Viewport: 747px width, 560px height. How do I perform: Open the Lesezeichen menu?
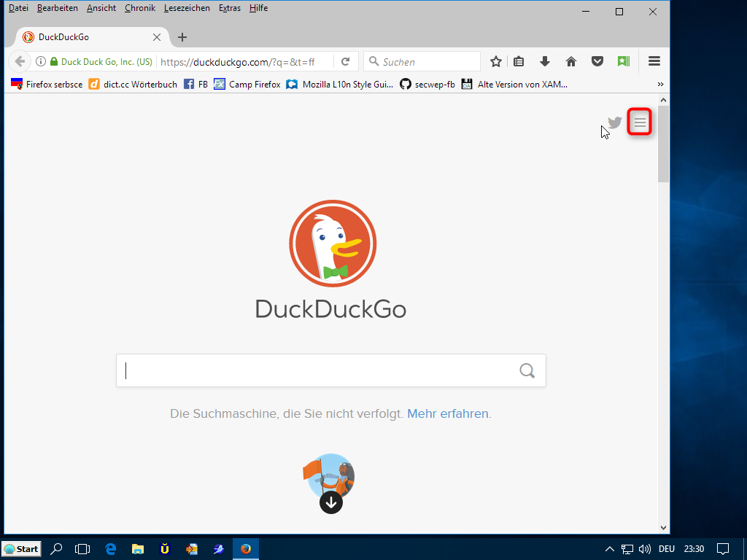tap(187, 8)
